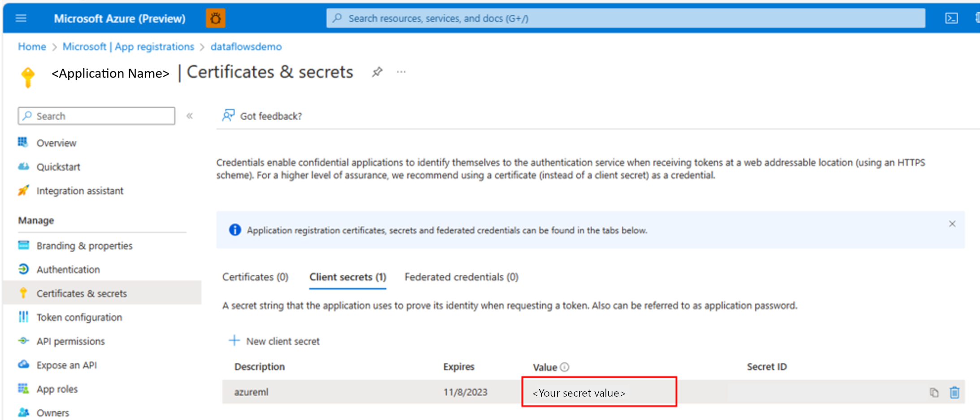Dismiss the blue information banner

pos(952,223)
